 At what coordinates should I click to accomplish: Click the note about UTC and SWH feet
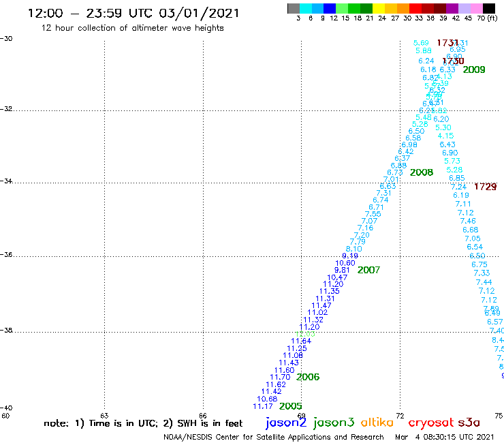click(x=143, y=423)
